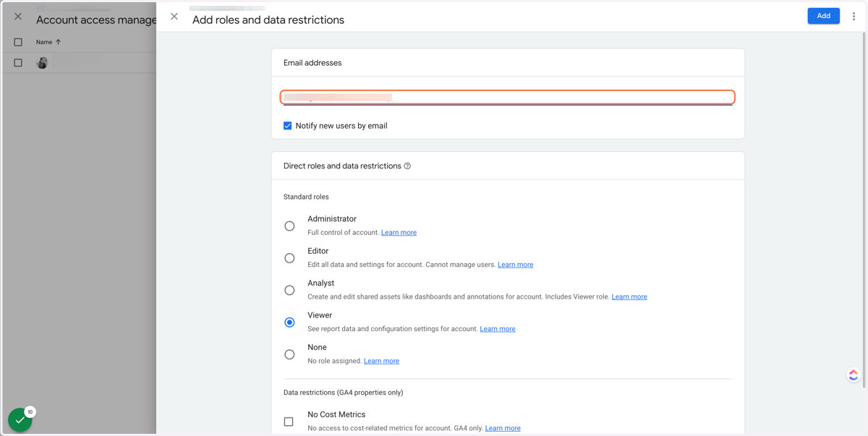Click the blue Add button

tap(823, 16)
